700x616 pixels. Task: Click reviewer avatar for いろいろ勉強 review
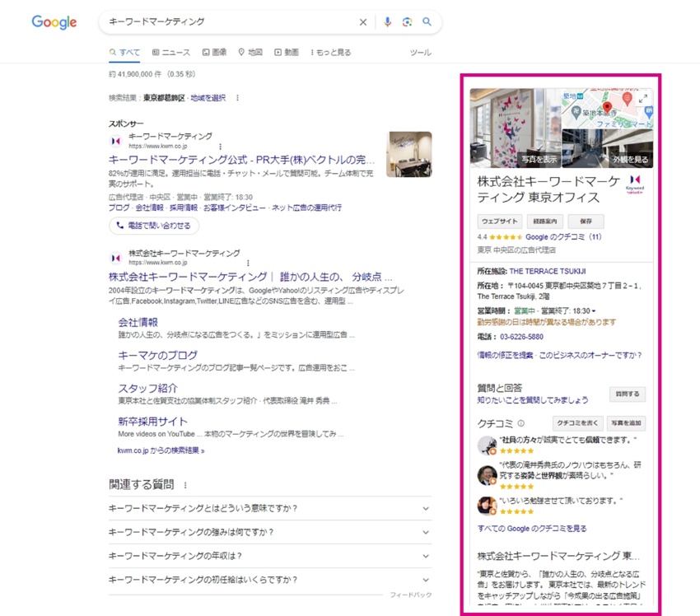[x=487, y=506]
